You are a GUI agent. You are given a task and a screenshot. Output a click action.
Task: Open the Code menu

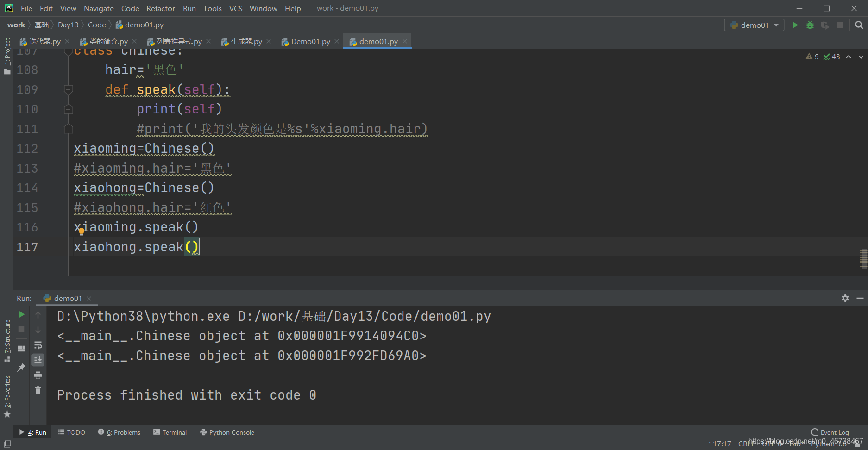point(130,8)
